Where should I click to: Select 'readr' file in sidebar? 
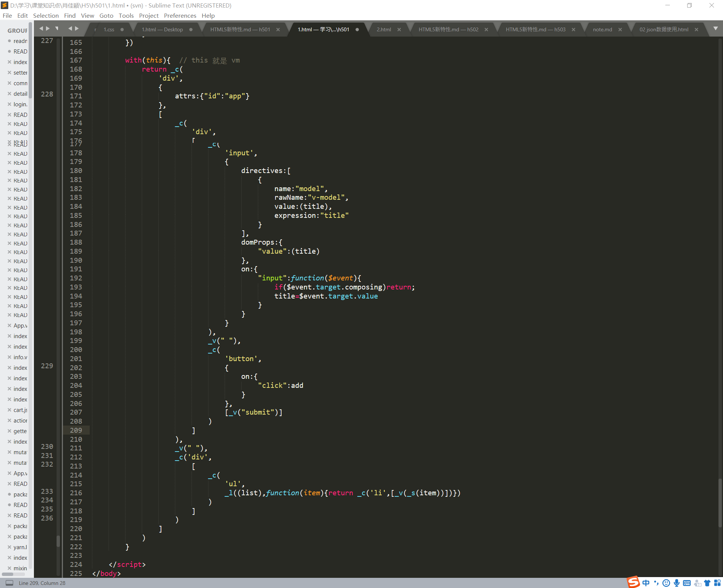[20, 41]
